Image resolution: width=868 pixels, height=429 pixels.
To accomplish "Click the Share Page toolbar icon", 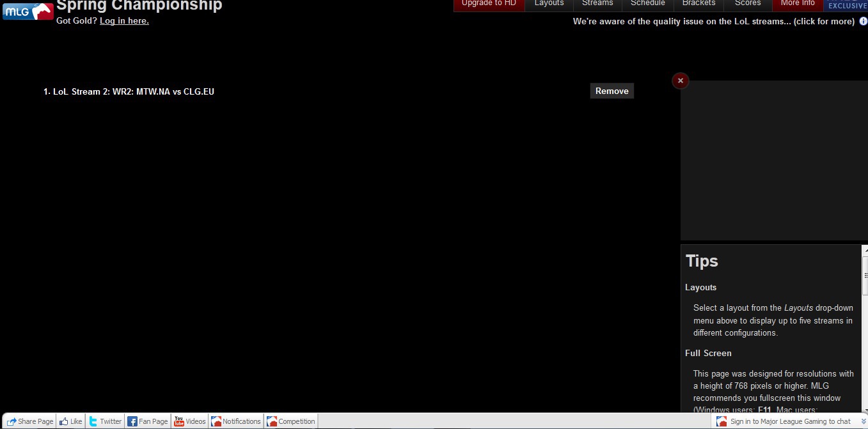I will pos(11,421).
